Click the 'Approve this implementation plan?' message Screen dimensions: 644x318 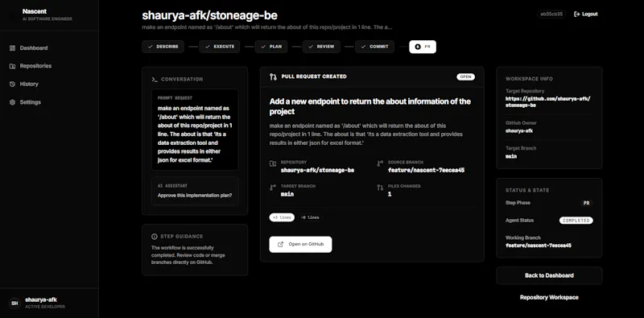[x=195, y=196]
